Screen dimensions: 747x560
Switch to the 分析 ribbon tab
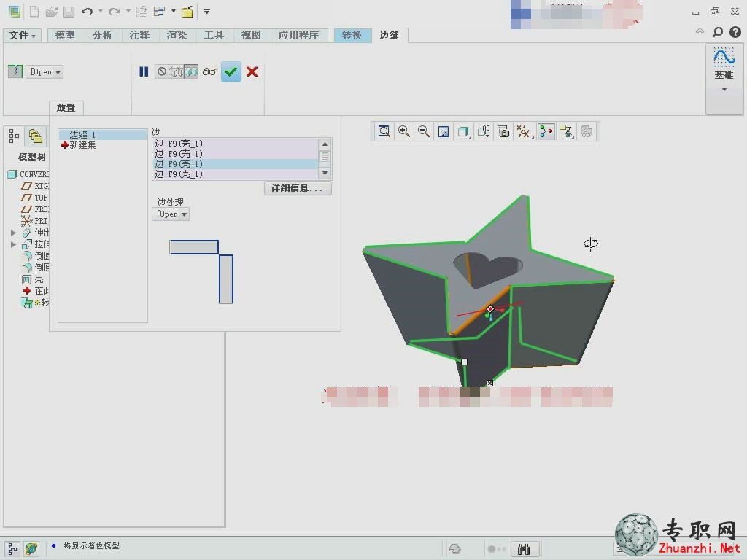(102, 35)
